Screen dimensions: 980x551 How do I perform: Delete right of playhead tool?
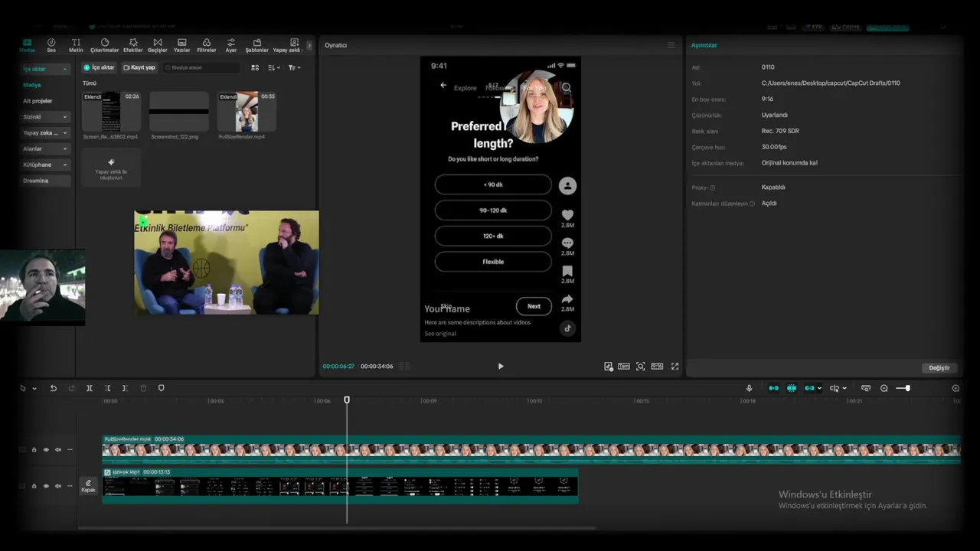coord(125,389)
